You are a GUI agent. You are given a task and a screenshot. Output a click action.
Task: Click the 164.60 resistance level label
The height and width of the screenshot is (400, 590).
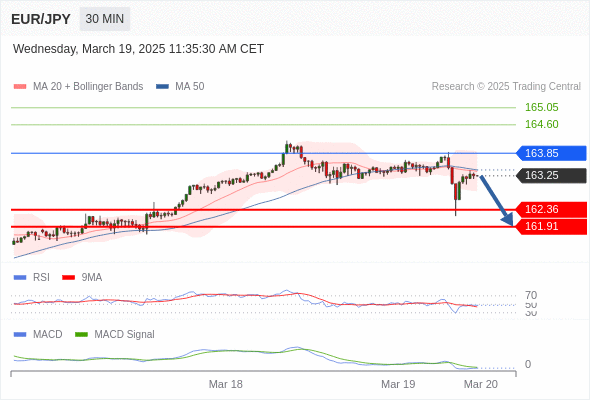tap(541, 124)
